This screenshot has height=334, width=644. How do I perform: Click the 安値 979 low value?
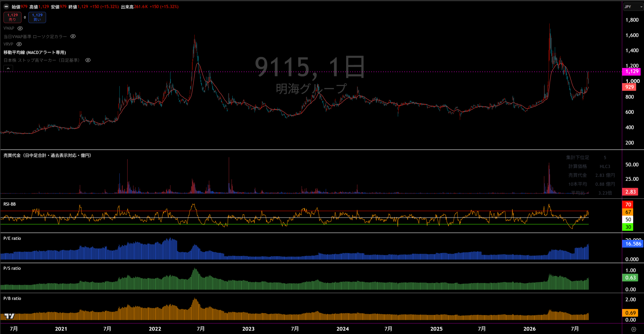(63, 7)
